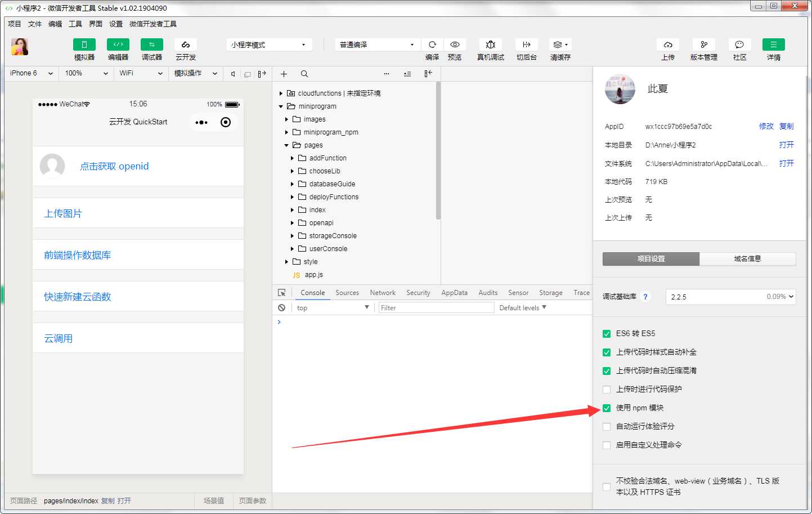Collapse the pages folder
Screen dimensions: 812x514
pyautogui.click(x=286, y=145)
